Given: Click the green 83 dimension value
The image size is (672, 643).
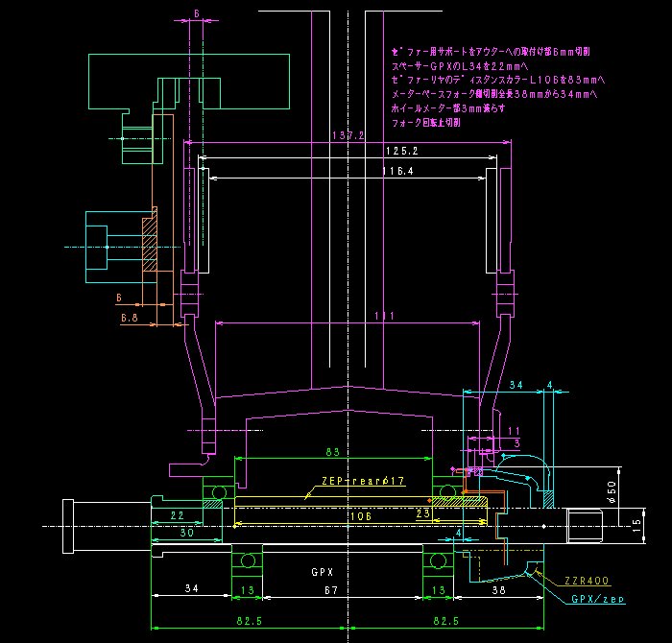Looking at the screenshot, I should [332, 452].
